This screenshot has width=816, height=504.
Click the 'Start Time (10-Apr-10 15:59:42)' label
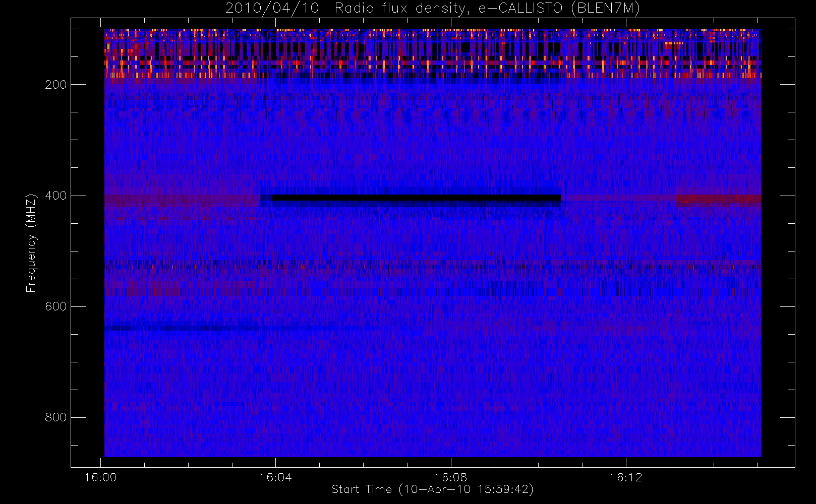tap(432, 489)
